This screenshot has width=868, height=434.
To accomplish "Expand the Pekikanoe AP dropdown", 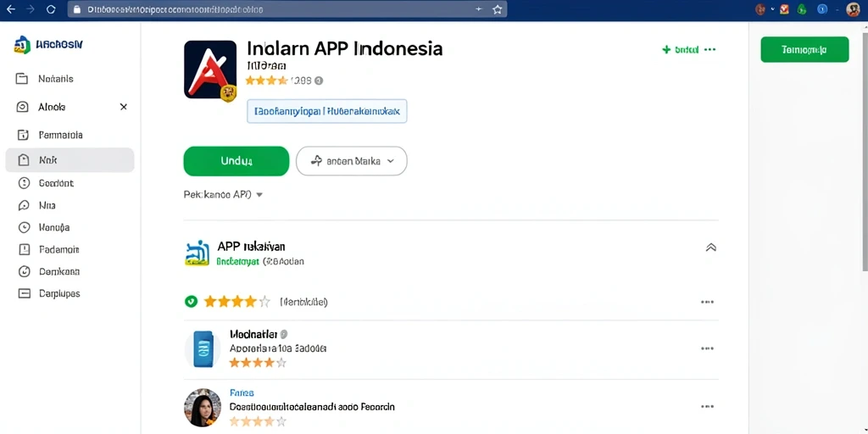I will point(223,195).
